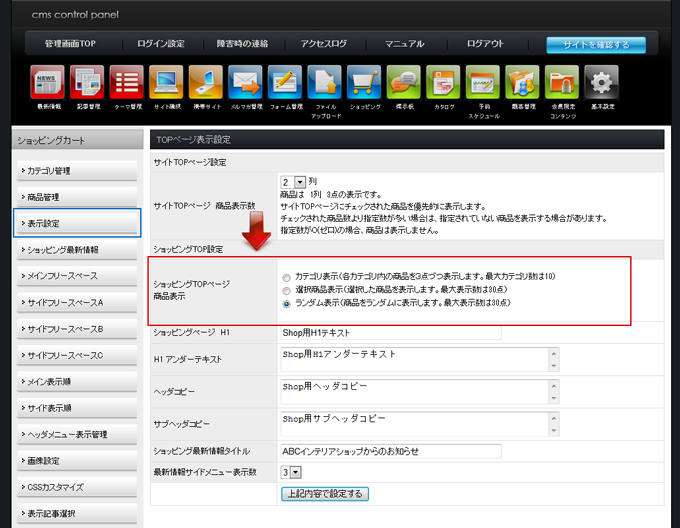Select the 選択商品表示 radio button
Image resolution: width=680 pixels, height=528 pixels.
tap(288, 289)
